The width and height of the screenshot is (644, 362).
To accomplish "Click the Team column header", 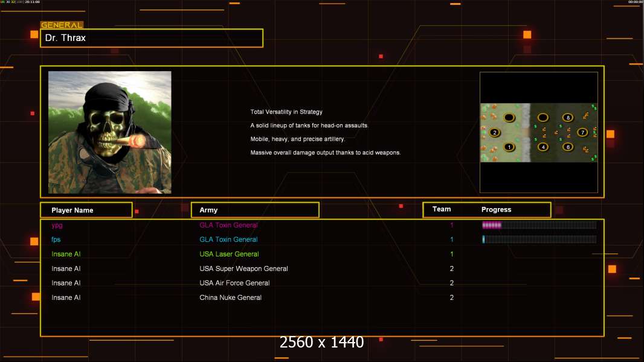I will click(x=442, y=209).
